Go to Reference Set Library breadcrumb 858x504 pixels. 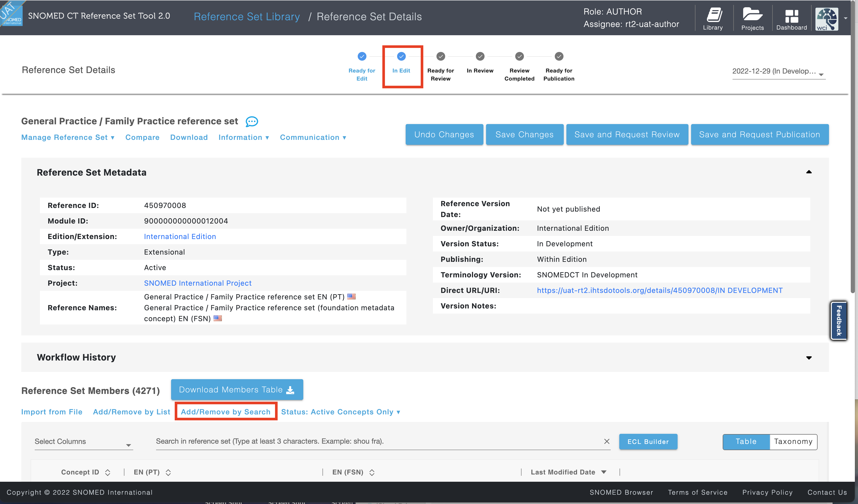tap(247, 16)
